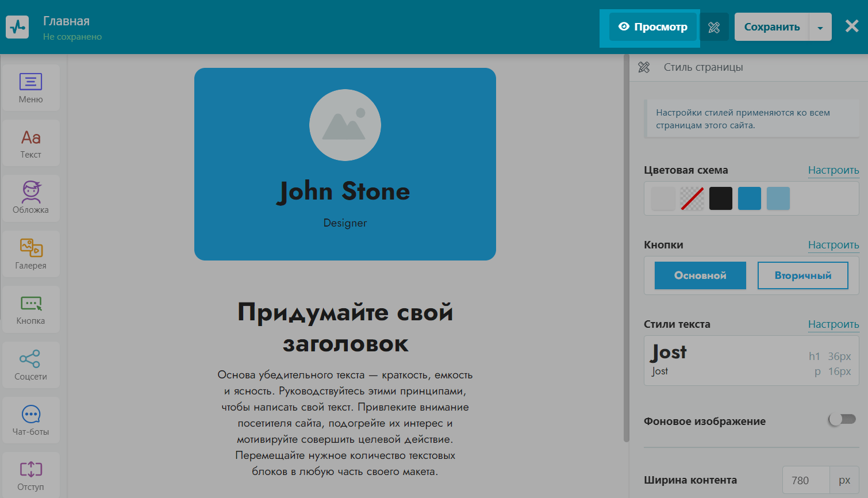
Task: Close the editor with X icon
Action: 852,26
